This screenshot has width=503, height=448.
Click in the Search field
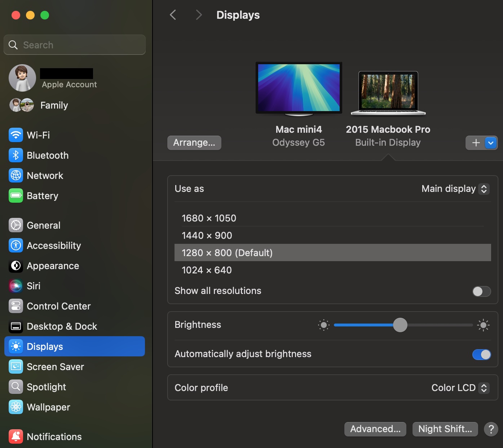pyautogui.click(x=75, y=45)
